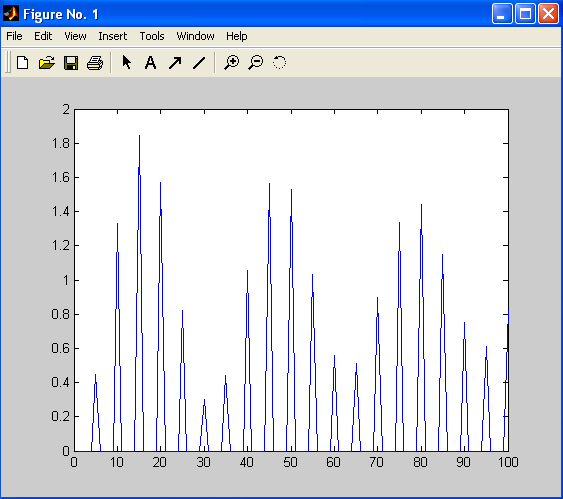The width and height of the screenshot is (563, 499).
Task: Enable the Edit Plot arrow pointer tool
Action: [126, 62]
